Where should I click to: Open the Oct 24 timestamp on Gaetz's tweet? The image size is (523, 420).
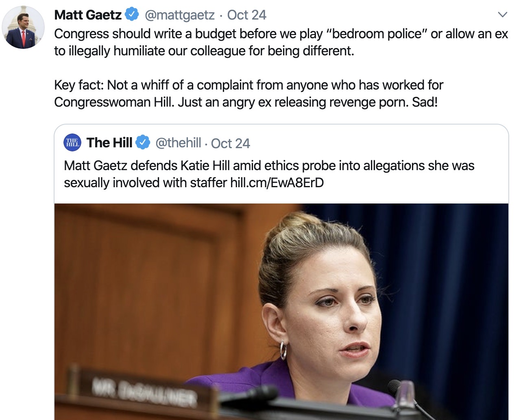click(246, 15)
